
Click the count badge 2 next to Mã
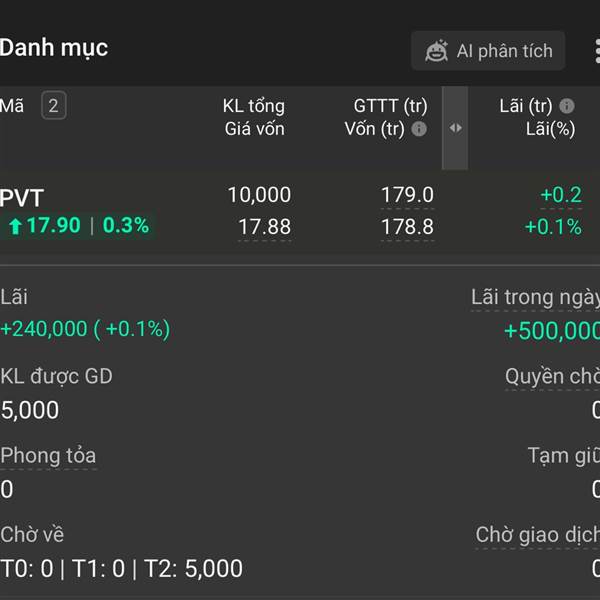coord(54,106)
